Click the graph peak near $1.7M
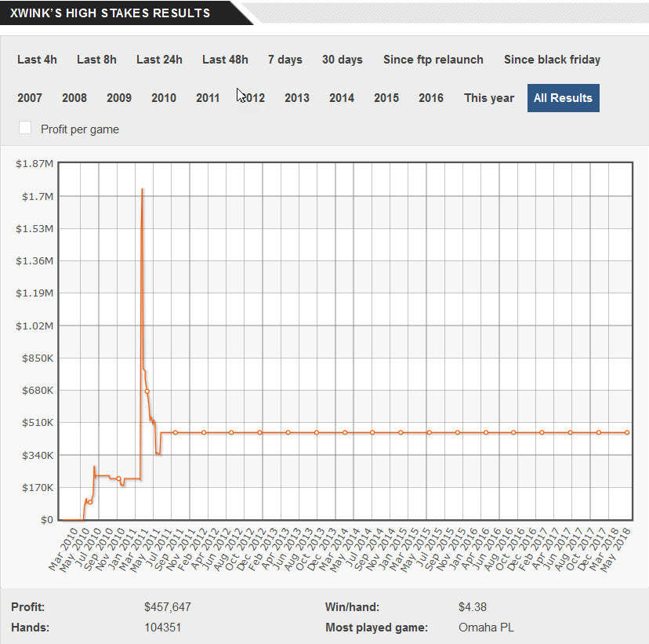 143,190
